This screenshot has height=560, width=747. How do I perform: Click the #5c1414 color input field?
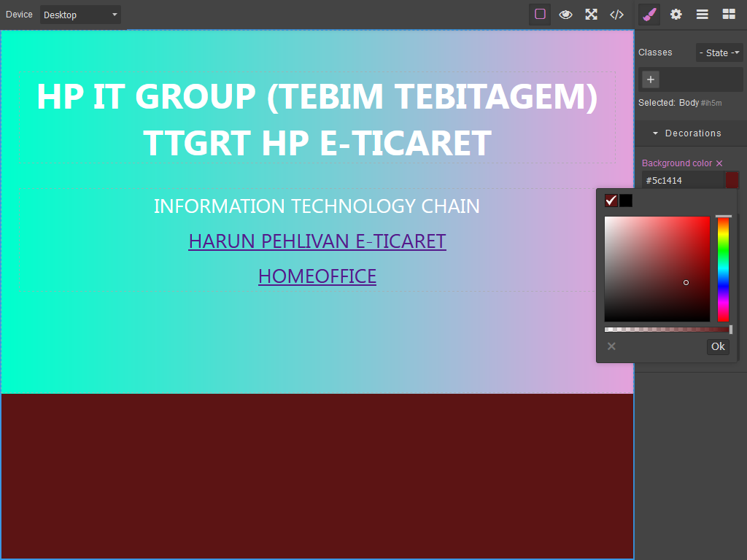[683, 181]
